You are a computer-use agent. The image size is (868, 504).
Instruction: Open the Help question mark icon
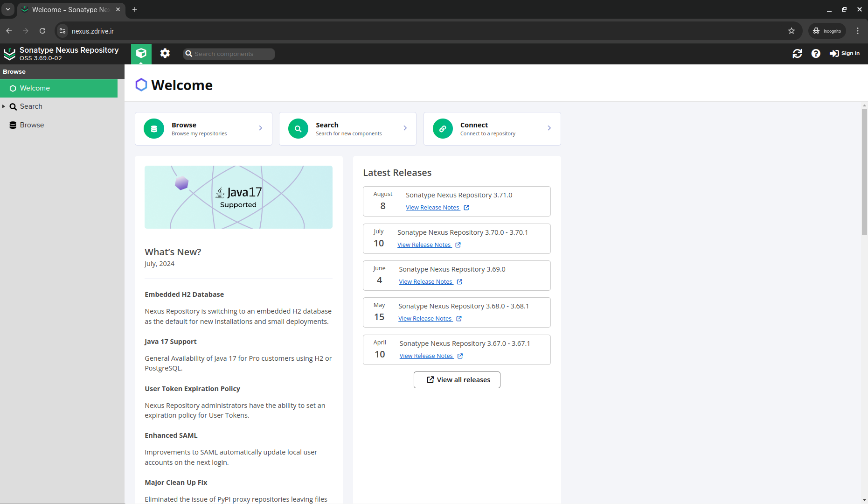tap(816, 54)
